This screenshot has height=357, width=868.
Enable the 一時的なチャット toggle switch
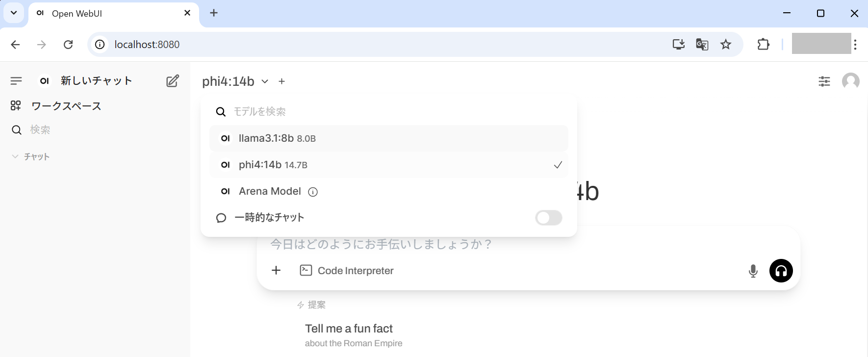[x=548, y=218]
